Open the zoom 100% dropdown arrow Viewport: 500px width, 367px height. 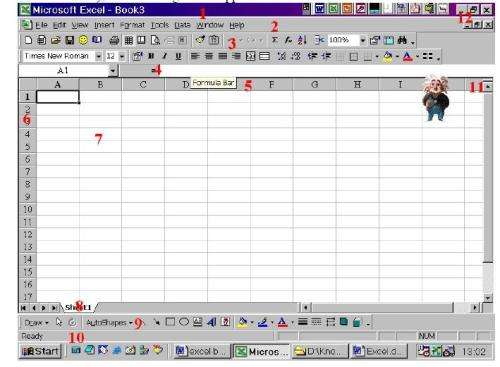363,40
